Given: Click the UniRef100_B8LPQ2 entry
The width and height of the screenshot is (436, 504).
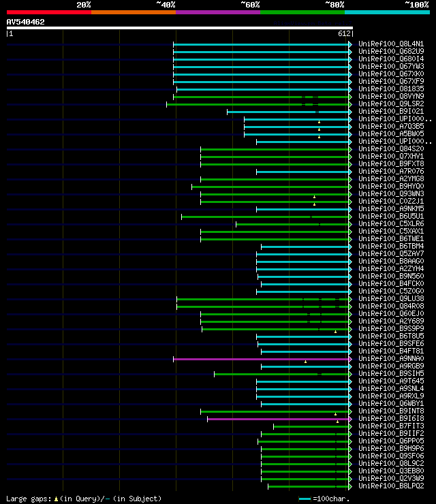Looking at the screenshot, I should [x=391, y=486].
